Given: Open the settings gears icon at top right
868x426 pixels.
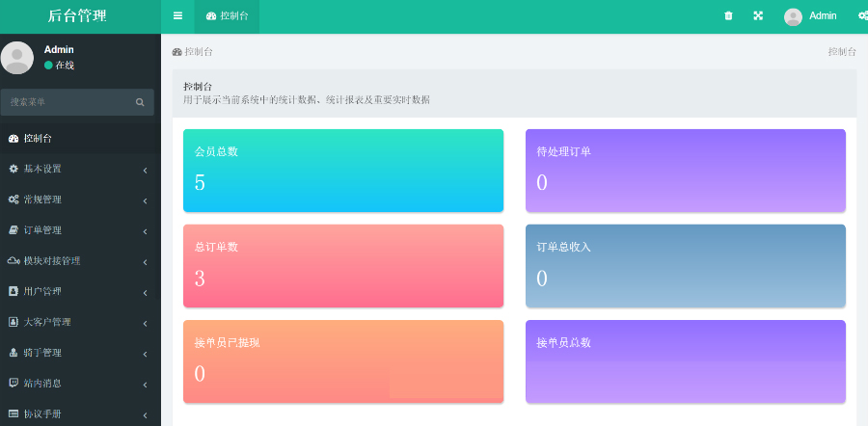Looking at the screenshot, I should [x=861, y=15].
